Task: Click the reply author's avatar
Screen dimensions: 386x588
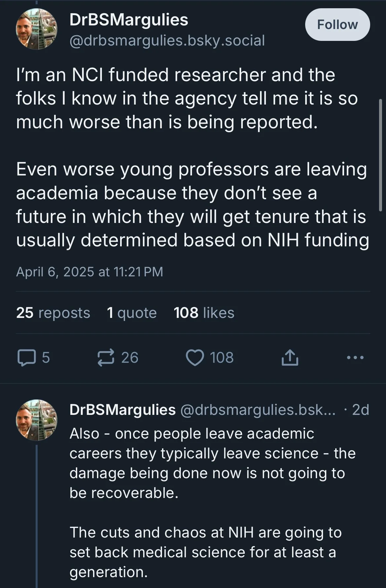Action: (x=37, y=420)
